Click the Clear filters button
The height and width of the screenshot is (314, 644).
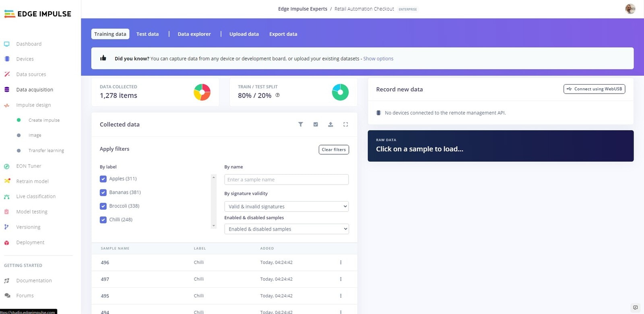coord(334,150)
